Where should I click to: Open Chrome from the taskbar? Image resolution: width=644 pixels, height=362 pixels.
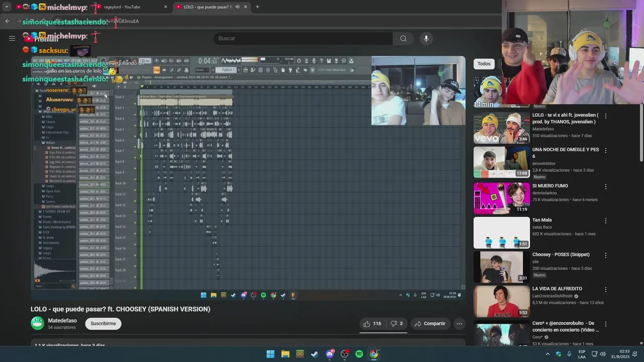[374, 354]
